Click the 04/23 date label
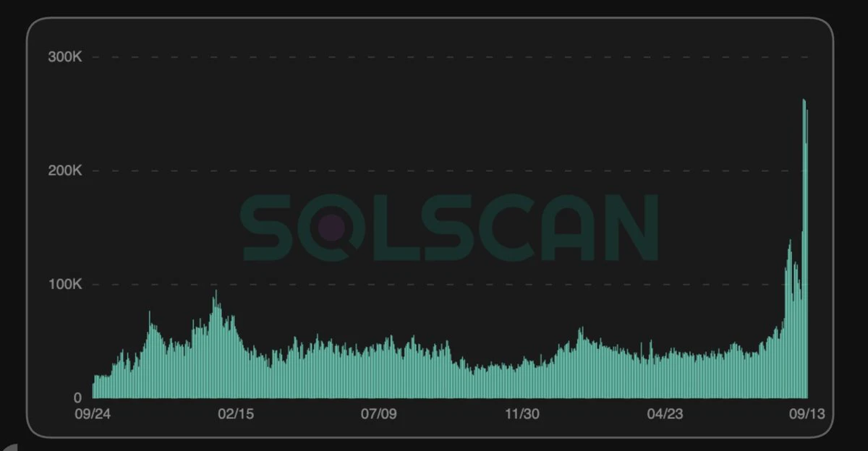 tap(665, 414)
